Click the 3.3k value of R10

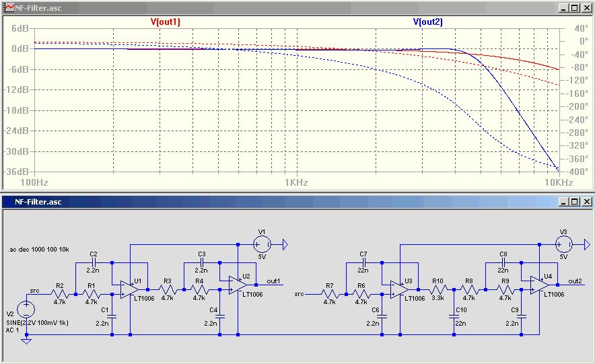(438, 298)
